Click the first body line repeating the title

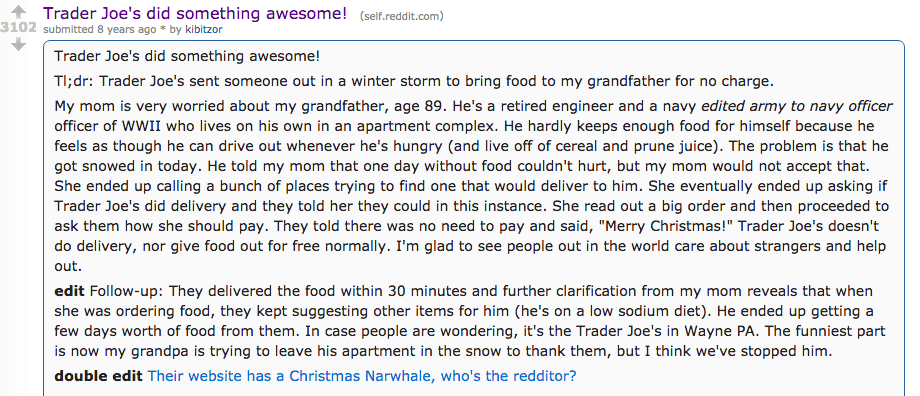(x=187, y=56)
